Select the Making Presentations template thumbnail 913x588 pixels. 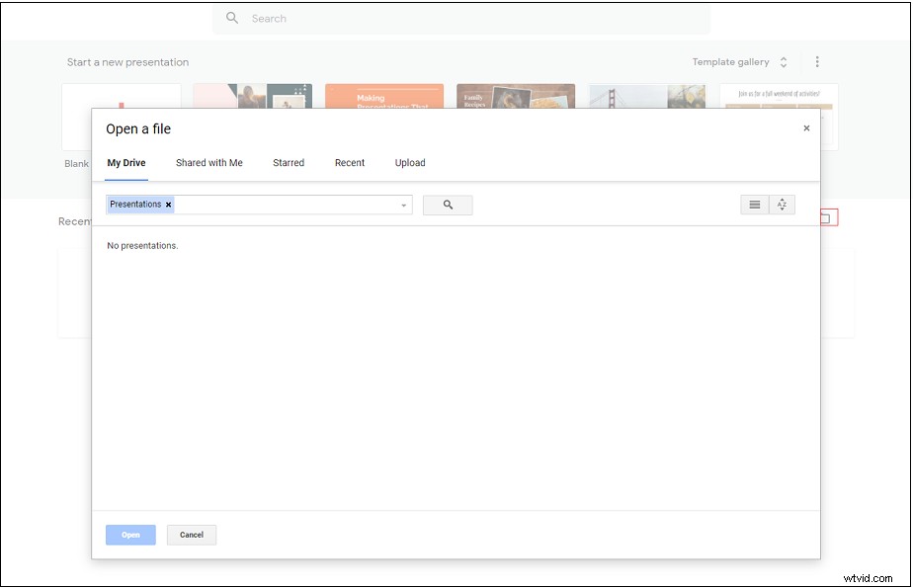384,99
